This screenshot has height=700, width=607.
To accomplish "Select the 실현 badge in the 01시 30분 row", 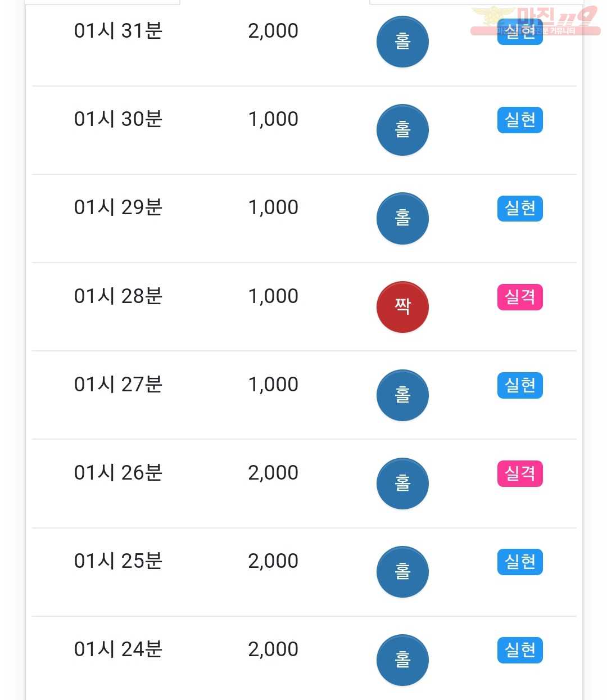I will (520, 120).
